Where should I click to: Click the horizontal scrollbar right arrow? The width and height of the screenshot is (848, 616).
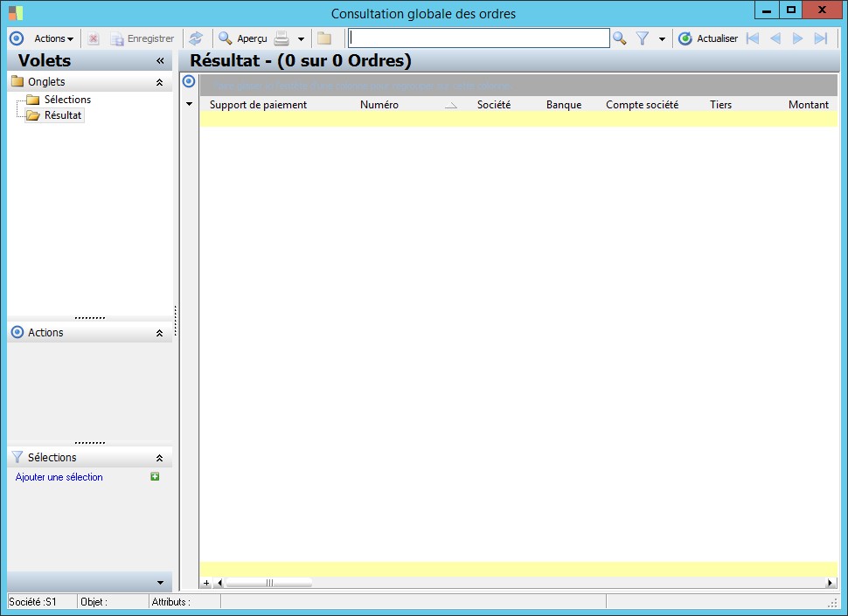coord(831,583)
